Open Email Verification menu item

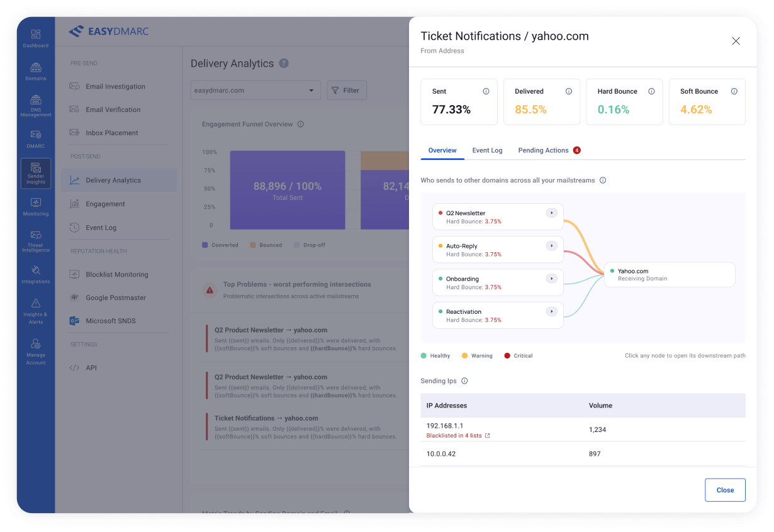(119, 109)
